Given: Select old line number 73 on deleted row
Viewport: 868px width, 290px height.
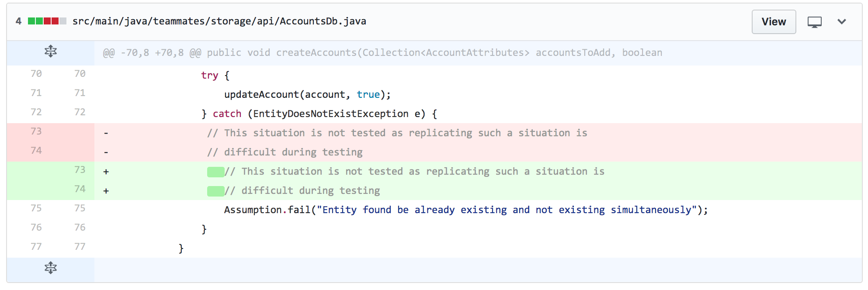Looking at the screenshot, I should [x=36, y=131].
